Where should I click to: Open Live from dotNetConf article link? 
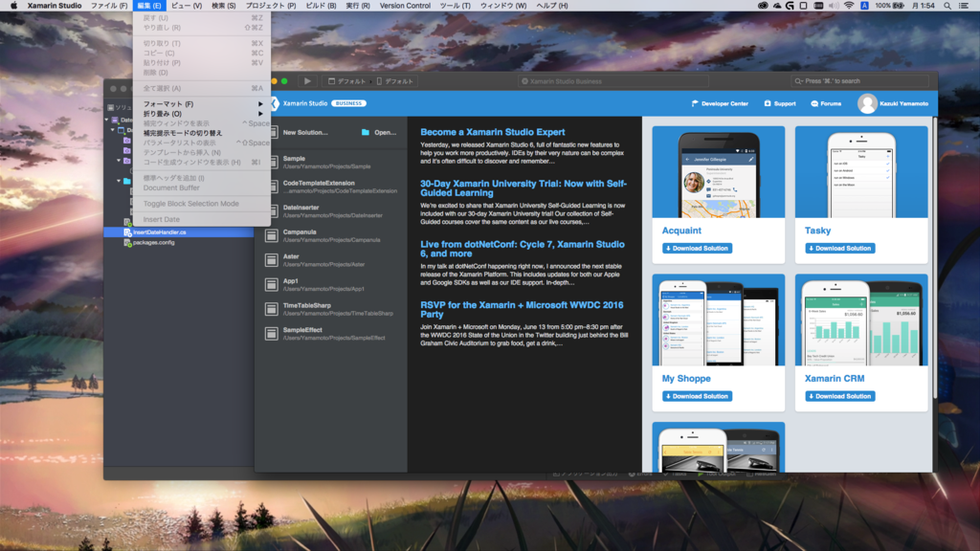(522, 249)
